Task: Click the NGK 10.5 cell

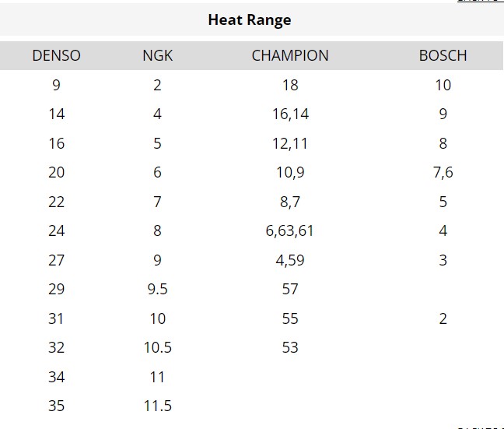Action: coord(157,348)
